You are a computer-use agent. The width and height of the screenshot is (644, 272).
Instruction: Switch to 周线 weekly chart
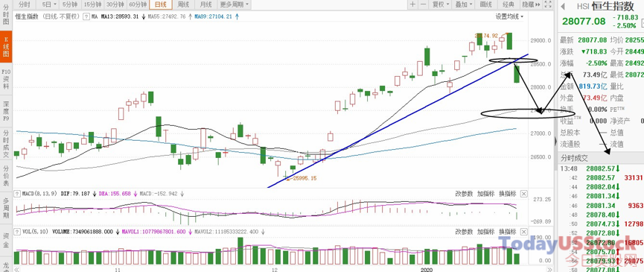[x=183, y=4]
